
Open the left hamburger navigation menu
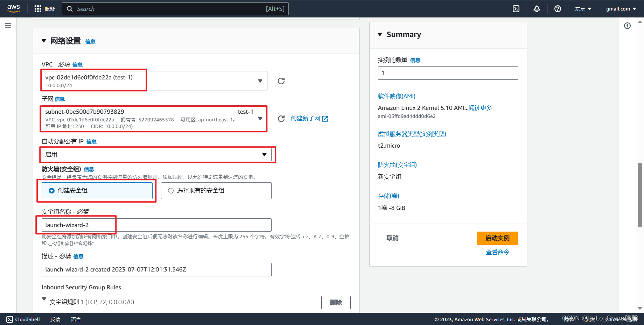click(x=8, y=26)
